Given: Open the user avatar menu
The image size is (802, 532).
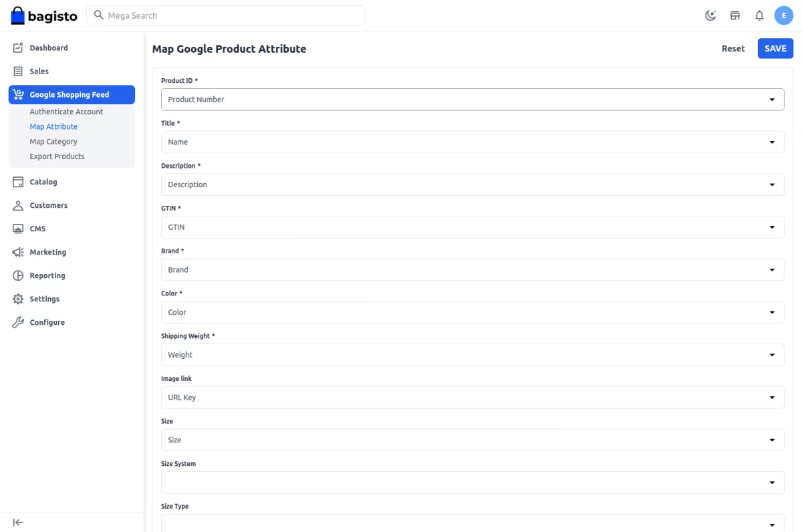Looking at the screenshot, I should point(783,15).
